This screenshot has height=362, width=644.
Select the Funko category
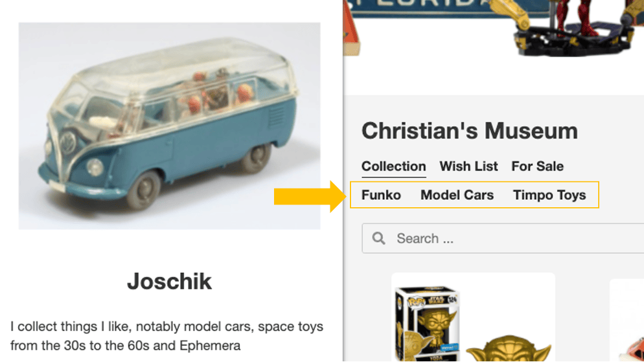point(381,195)
